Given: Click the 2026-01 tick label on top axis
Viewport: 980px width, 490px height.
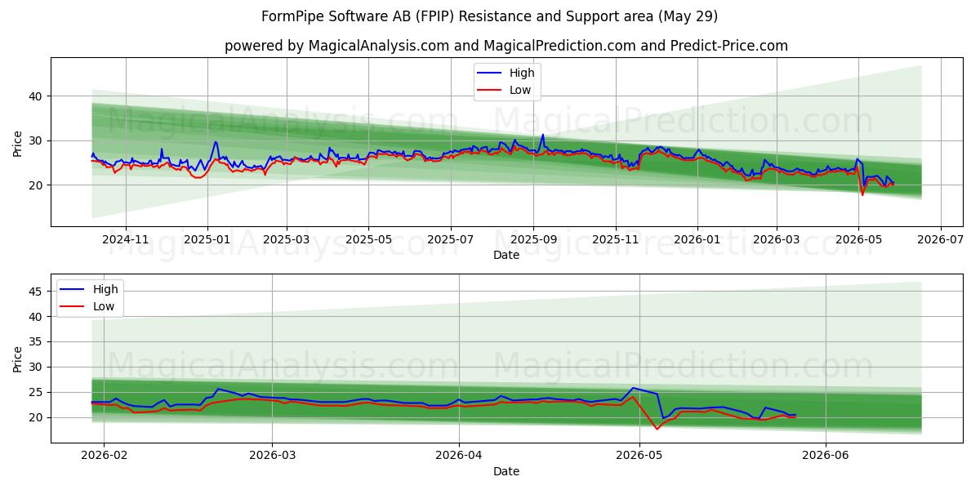Looking at the screenshot, I should click(x=697, y=240).
